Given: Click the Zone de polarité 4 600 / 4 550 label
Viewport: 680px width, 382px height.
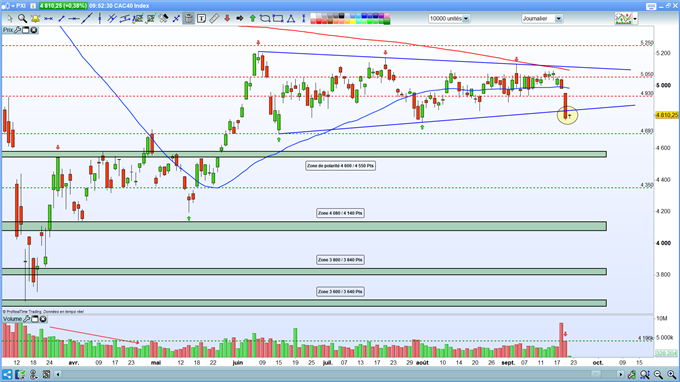Looking at the screenshot, I should pyautogui.click(x=340, y=166).
